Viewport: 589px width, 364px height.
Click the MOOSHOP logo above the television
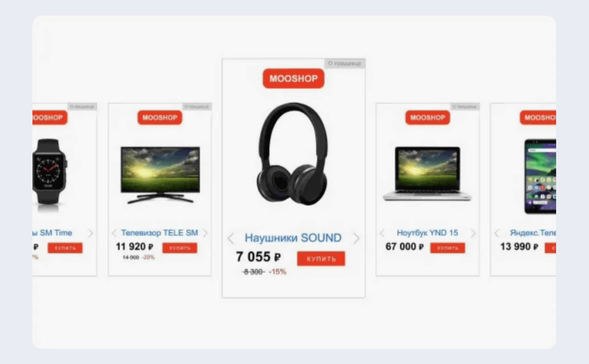click(x=160, y=117)
